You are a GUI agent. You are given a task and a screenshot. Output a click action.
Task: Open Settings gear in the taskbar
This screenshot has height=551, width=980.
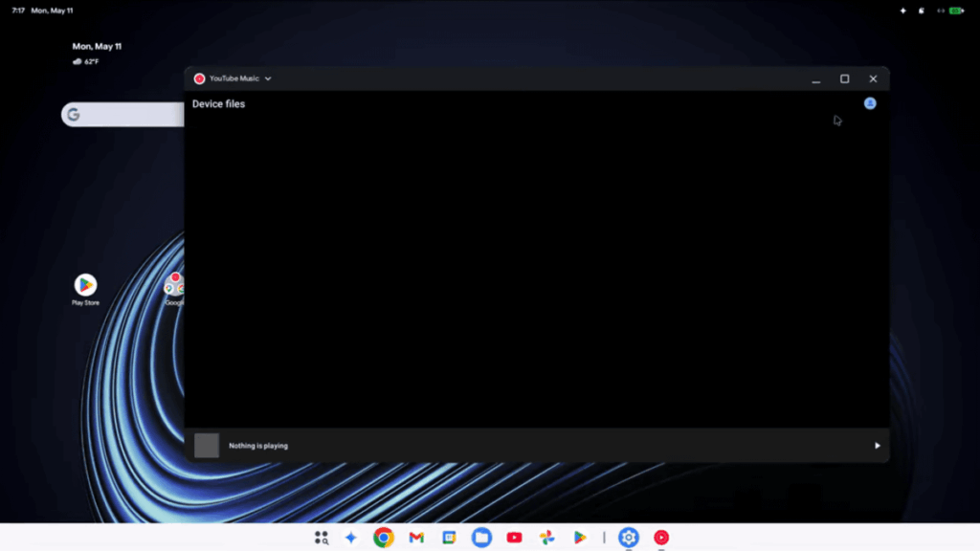[x=629, y=538]
